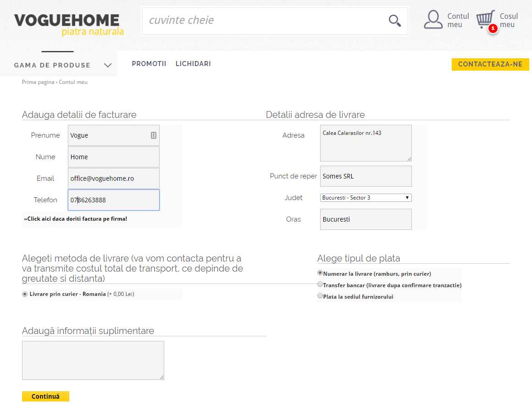Click link to request company invoice
This screenshot has height=412, width=532.
click(x=76, y=219)
